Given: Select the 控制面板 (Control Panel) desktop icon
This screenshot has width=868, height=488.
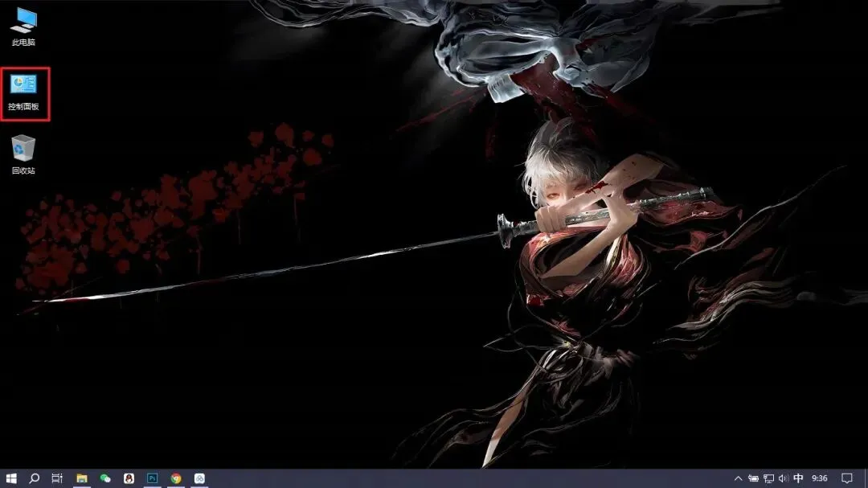Looking at the screenshot, I should point(24,92).
